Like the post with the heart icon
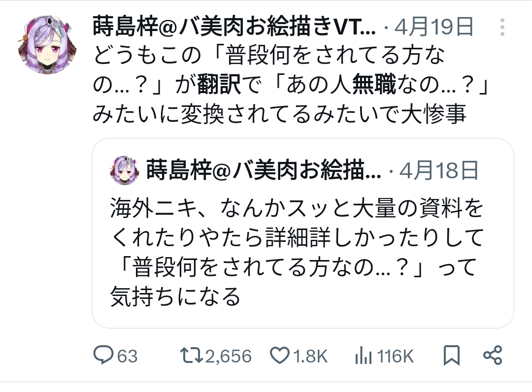 click(281, 355)
